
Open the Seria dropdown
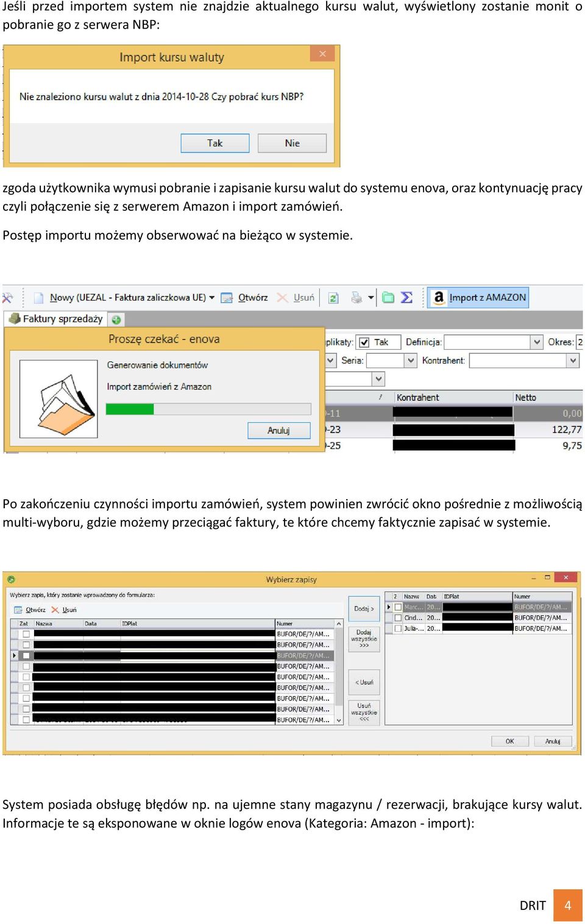coord(411,360)
